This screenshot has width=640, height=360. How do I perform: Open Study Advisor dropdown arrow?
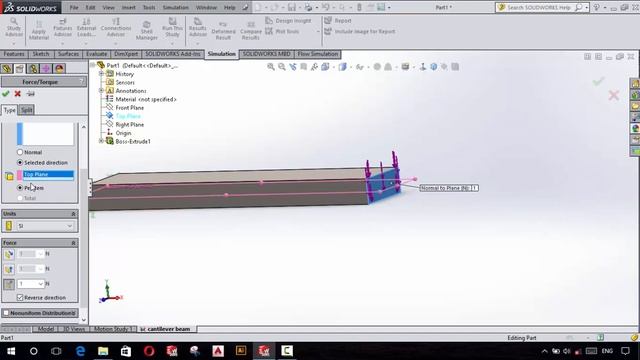[x=13, y=43]
